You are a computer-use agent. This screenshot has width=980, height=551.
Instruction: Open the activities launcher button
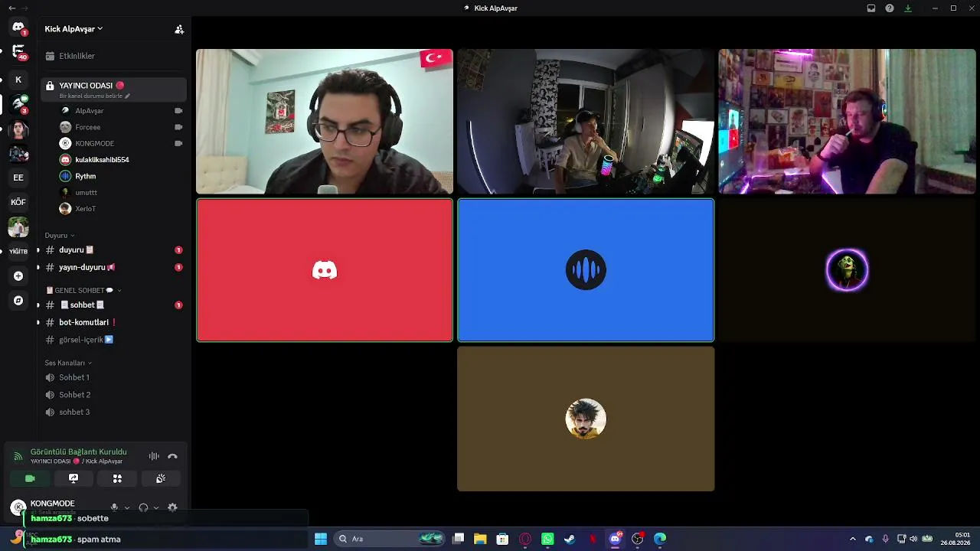pos(117,478)
